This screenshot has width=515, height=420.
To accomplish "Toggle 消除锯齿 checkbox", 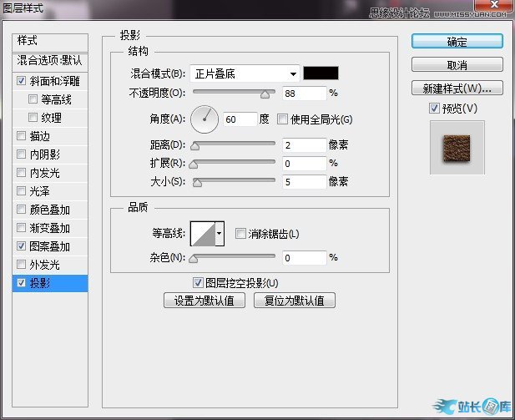I will (240, 234).
